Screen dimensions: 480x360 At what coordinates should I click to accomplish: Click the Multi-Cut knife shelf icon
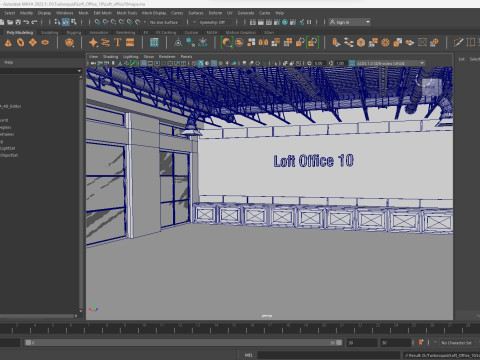(x=458, y=42)
